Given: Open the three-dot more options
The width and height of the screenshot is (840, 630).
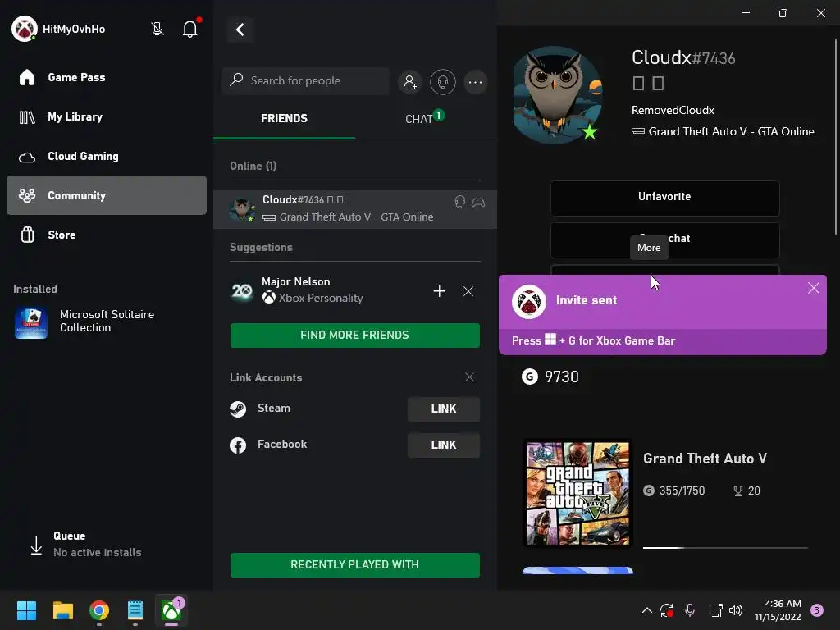Looking at the screenshot, I should pos(475,82).
